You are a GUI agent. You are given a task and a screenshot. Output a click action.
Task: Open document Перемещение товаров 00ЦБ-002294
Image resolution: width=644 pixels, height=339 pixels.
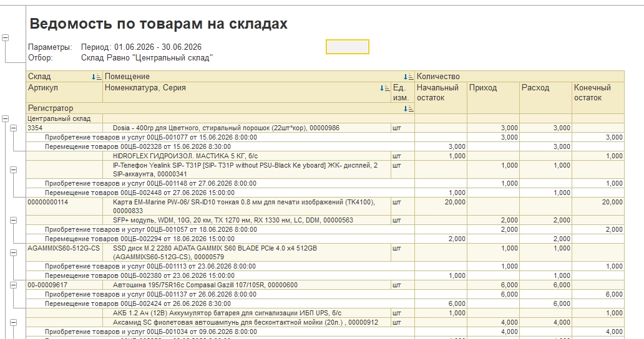tap(140, 239)
